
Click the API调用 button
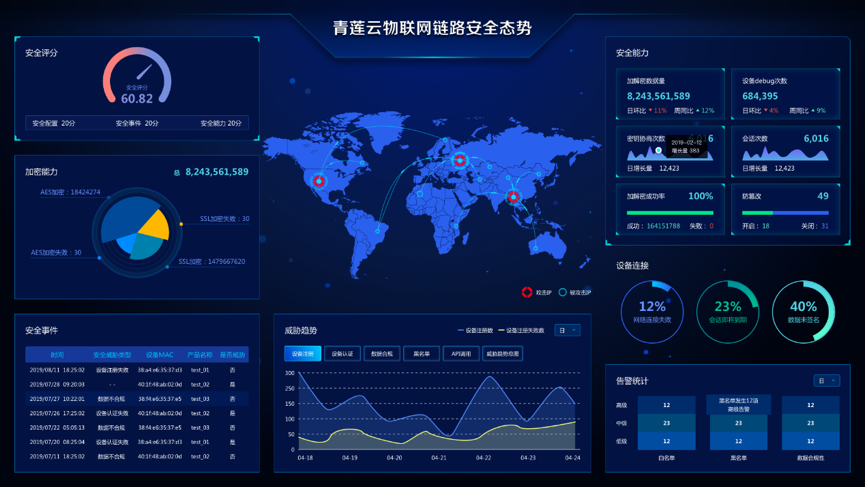coord(461,354)
